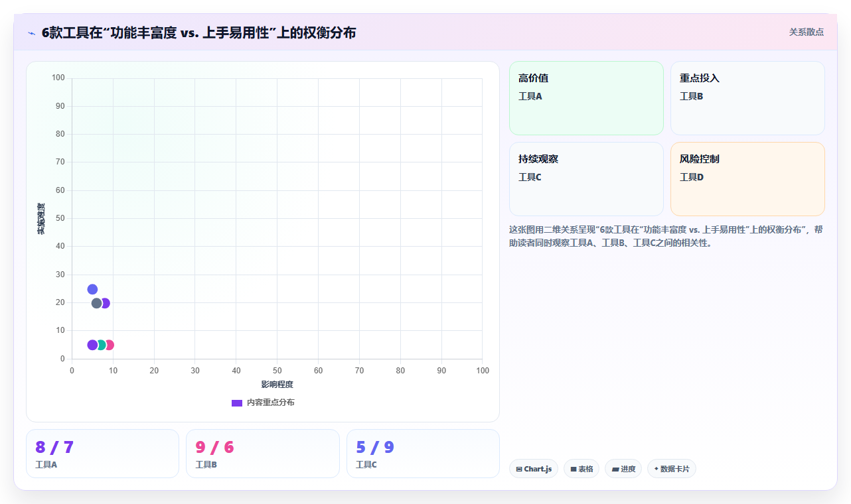Viewport: 851px width, 504px height.
Task: Click the list icon inside the Chart.js tag
Action: (x=519, y=470)
